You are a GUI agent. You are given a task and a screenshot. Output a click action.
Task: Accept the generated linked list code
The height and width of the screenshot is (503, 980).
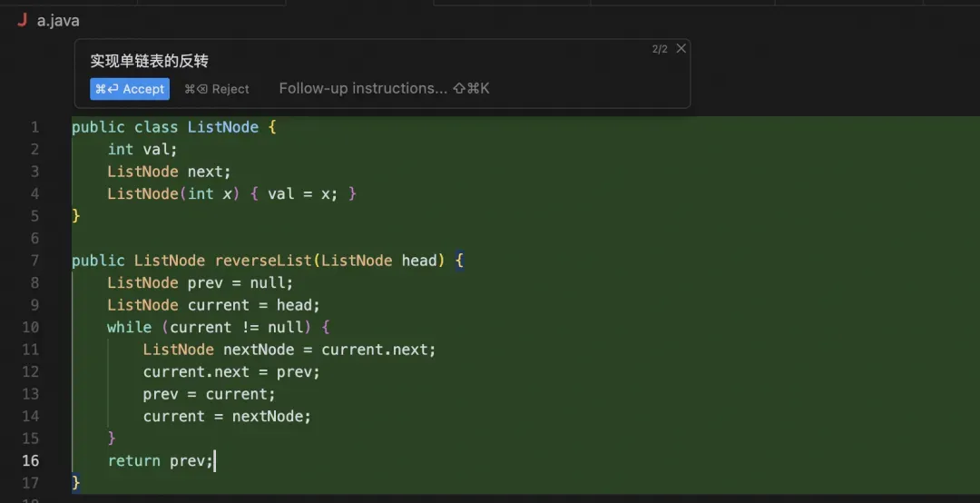[130, 89]
